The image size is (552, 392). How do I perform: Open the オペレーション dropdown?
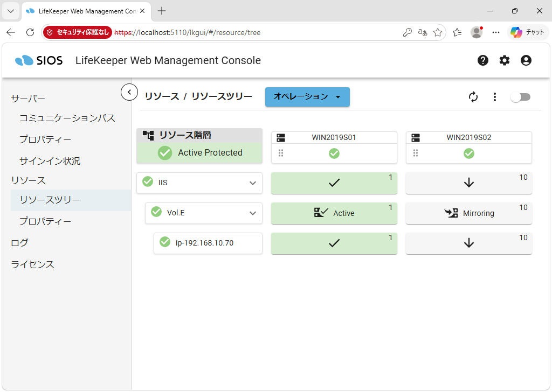(307, 97)
